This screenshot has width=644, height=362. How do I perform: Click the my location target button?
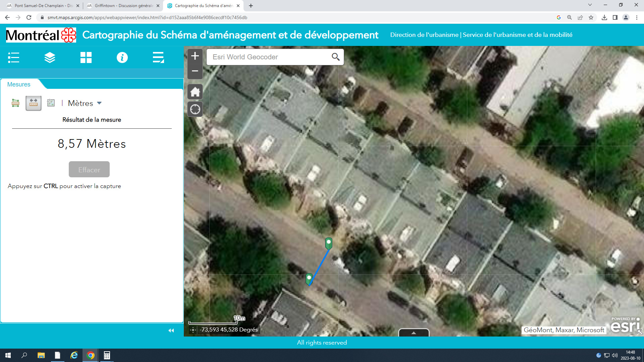pos(195,109)
